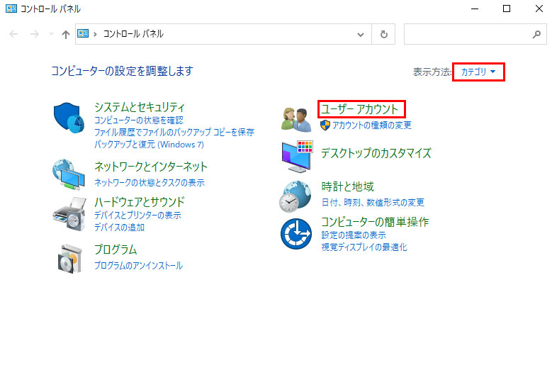Click the Network and Internet globe icon
The image size is (552, 392).
pyautogui.click(x=69, y=174)
